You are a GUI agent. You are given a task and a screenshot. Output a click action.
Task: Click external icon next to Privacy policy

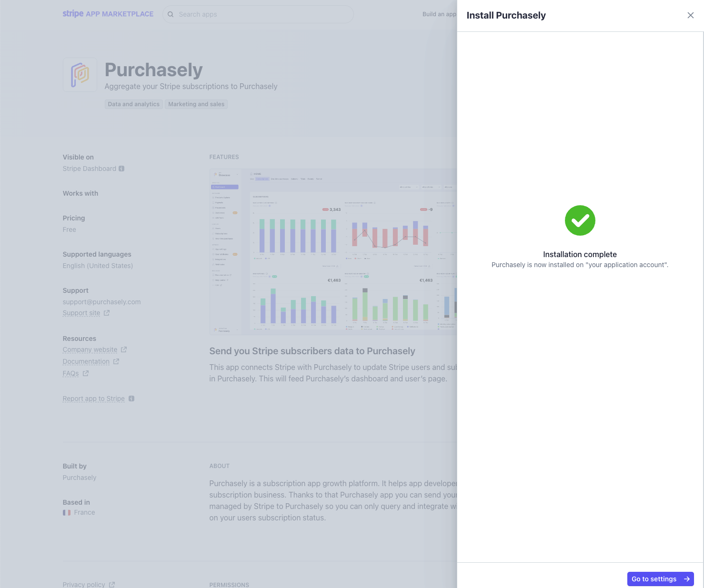pos(112,584)
